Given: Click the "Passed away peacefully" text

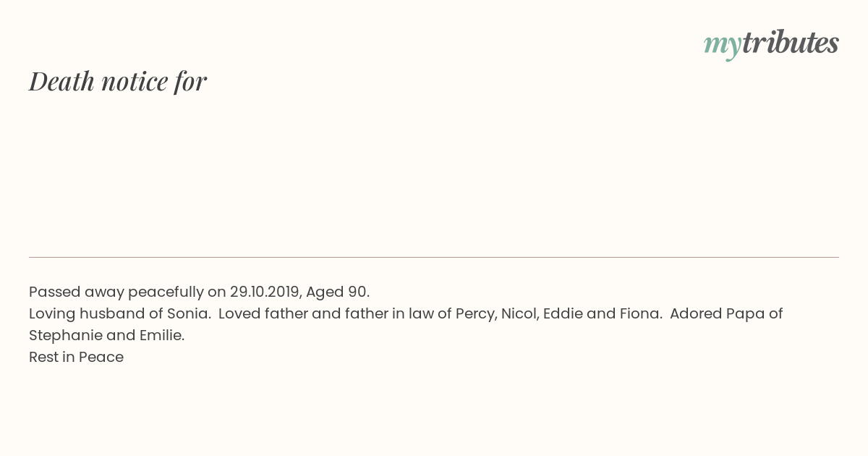Looking at the screenshot, I should (116, 292).
